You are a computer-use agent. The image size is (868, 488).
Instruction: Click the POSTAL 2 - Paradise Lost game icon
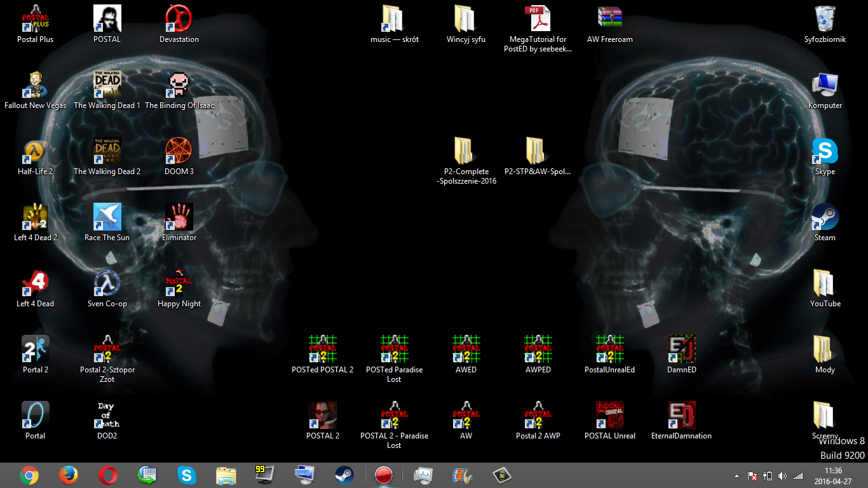click(395, 425)
